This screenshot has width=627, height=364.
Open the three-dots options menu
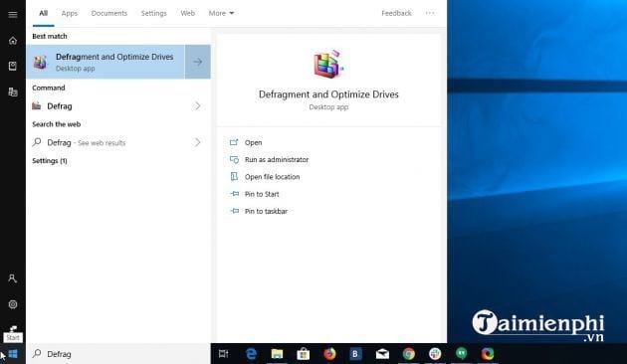(x=430, y=13)
